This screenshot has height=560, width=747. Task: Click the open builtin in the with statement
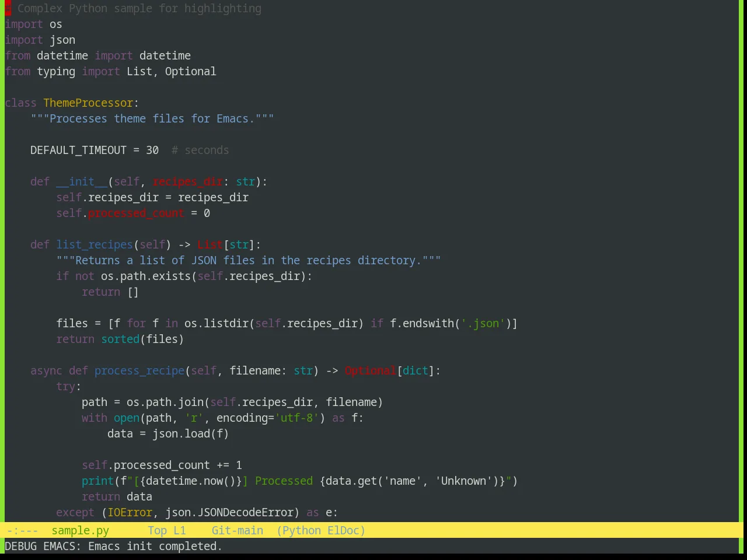tap(127, 418)
